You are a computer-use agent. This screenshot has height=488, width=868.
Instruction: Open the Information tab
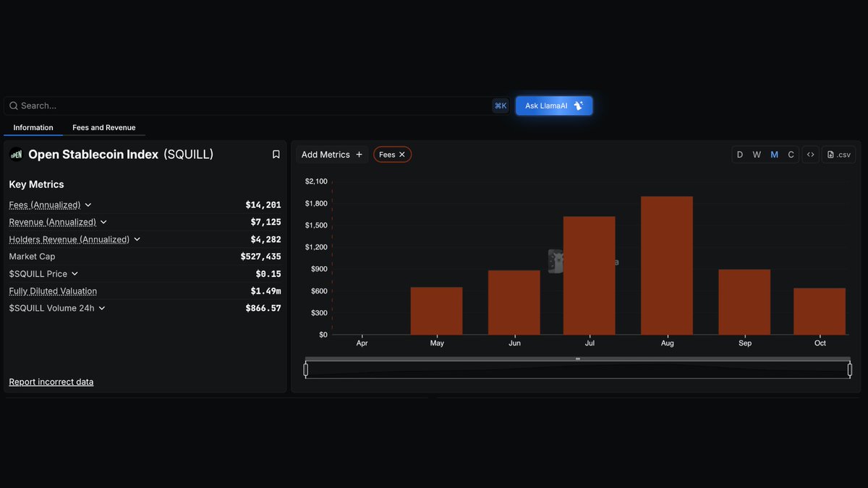point(33,127)
